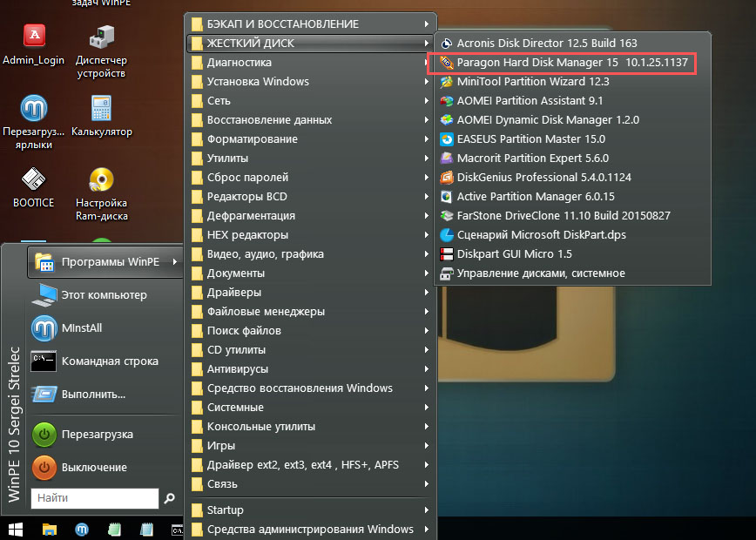Launch Paragon Hard Disk Manager 15 icon
The height and width of the screenshot is (540, 756).
click(447, 63)
